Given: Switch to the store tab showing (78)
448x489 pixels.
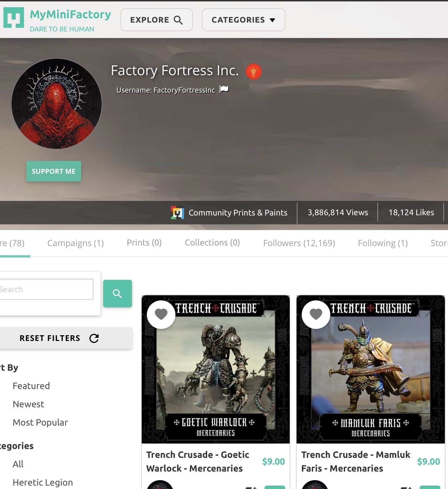Looking at the screenshot, I should tap(12, 243).
